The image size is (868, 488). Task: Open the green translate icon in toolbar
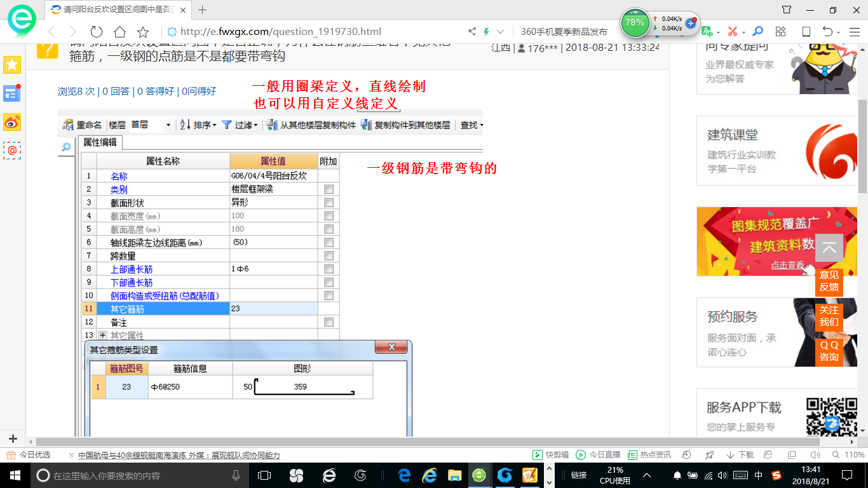[707, 32]
